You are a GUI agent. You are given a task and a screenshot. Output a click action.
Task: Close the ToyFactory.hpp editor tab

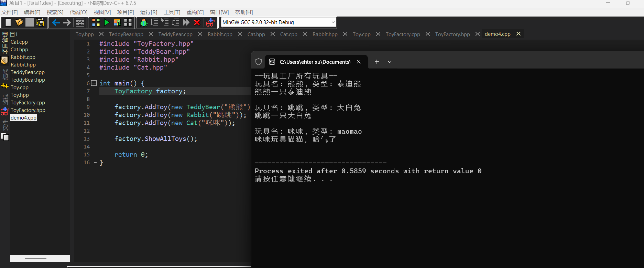478,34
